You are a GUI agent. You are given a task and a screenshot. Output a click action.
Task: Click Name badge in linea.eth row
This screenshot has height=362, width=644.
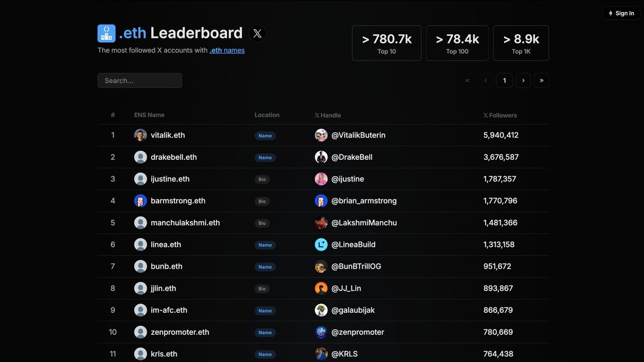tap(265, 245)
